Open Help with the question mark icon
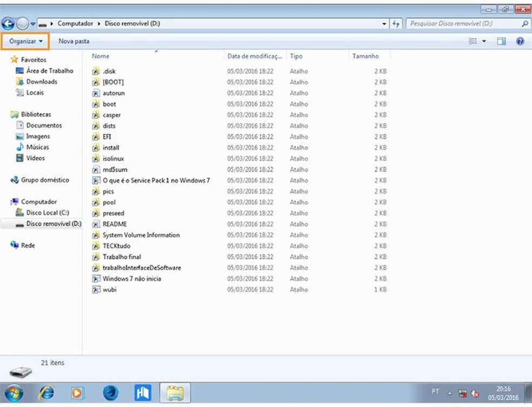Viewport: 532px width, 407px height. click(520, 42)
